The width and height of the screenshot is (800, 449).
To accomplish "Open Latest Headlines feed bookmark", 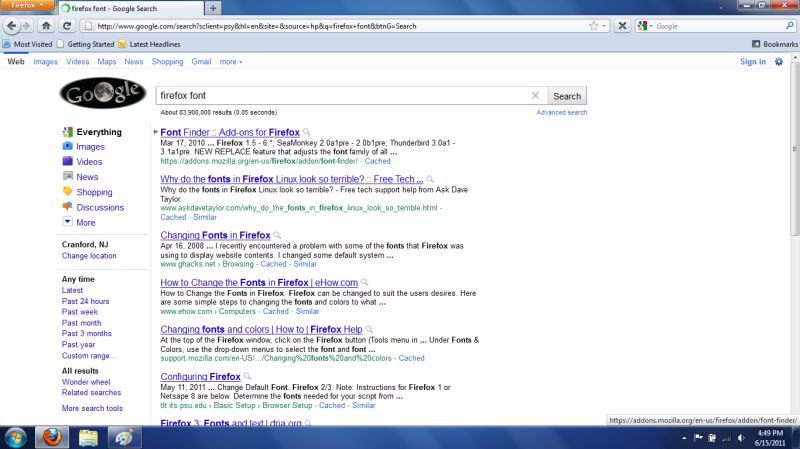I will pos(149,44).
